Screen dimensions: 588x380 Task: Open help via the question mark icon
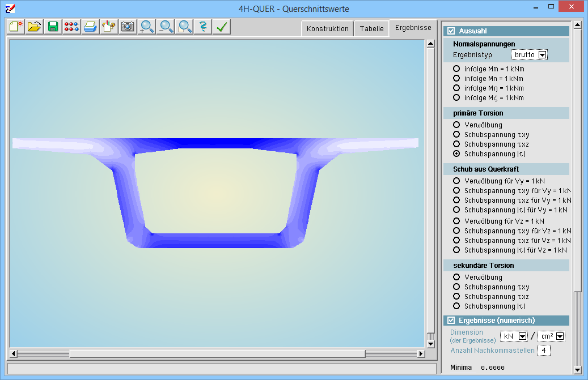tap(203, 27)
